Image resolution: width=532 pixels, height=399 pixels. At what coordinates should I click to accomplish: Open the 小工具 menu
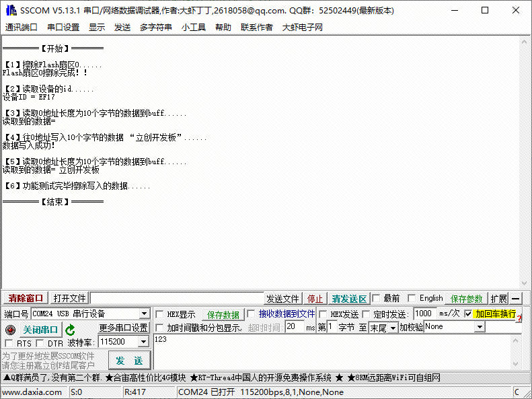click(193, 27)
